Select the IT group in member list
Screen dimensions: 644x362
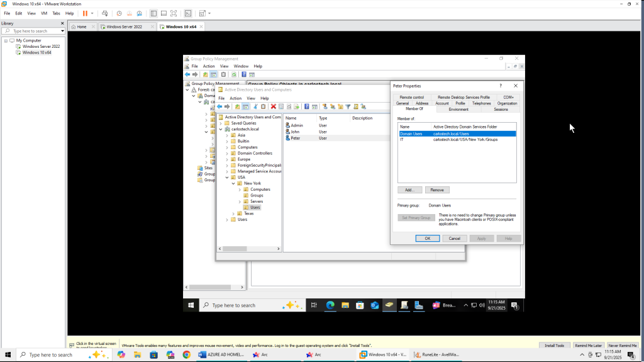point(402,139)
